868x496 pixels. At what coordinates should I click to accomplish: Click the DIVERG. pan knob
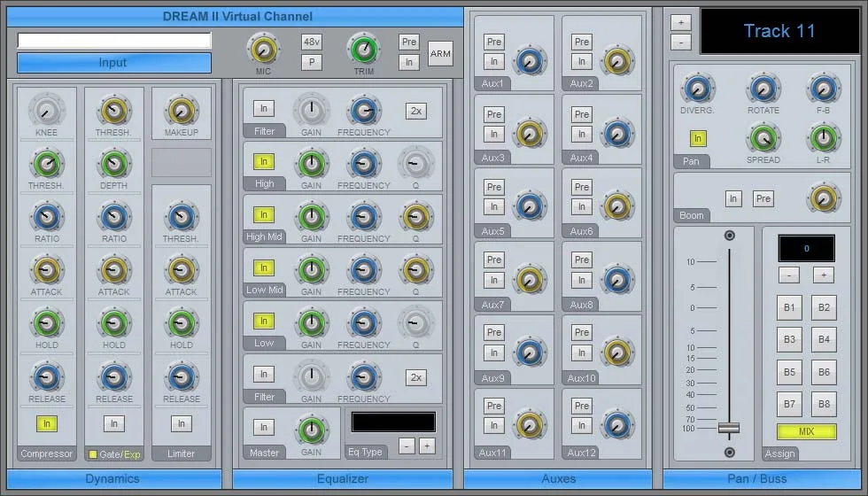point(698,88)
